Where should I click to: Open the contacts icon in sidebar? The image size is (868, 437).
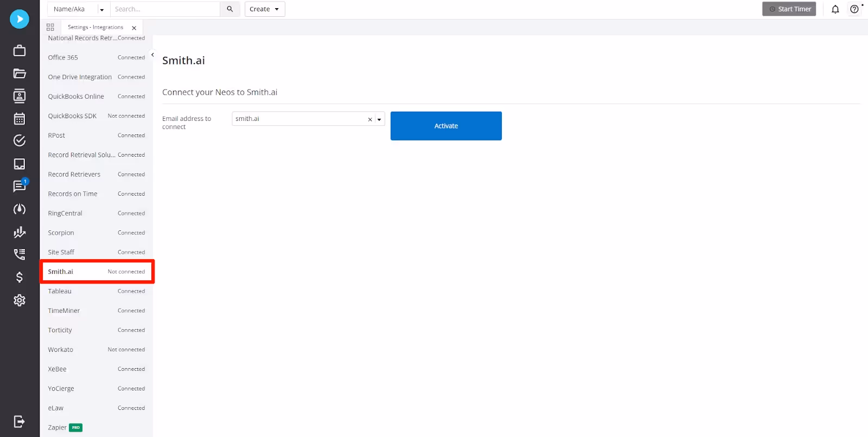pyautogui.click(x=20, y=96)
